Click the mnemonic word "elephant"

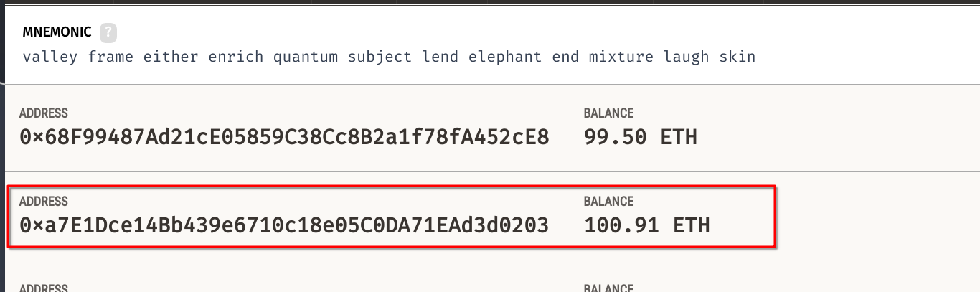tap(505, 57)
